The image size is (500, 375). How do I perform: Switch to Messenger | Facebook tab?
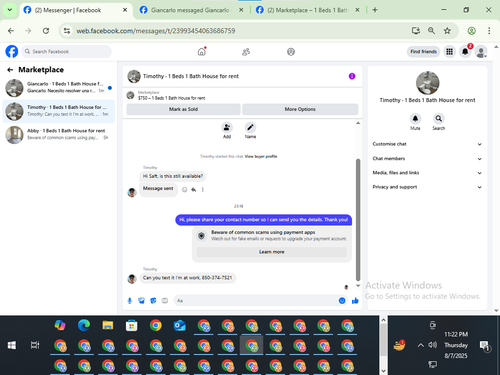pyautogui.click(x=76, y=10)
